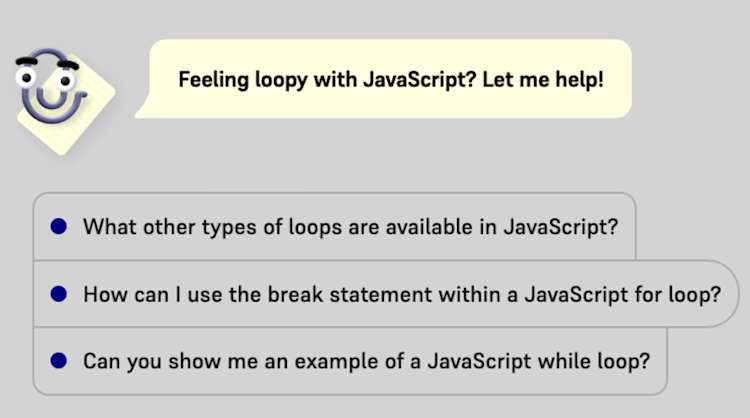Click blue dot beside the while loop question
The height and width of the screenshot is (418, 750).
coord(58,359)
